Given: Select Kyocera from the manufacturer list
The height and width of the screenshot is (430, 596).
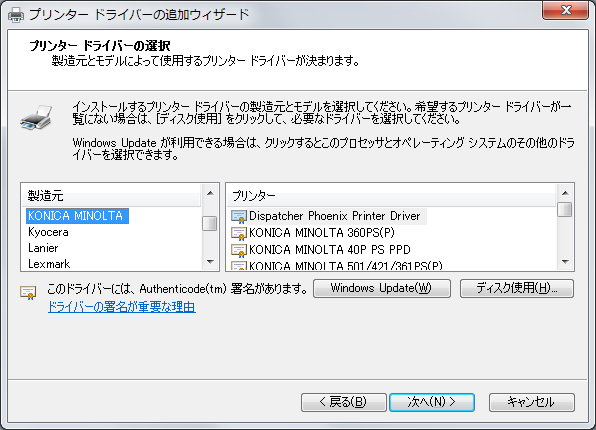Looking at the screenshot, I should click(x=48, y=232).
